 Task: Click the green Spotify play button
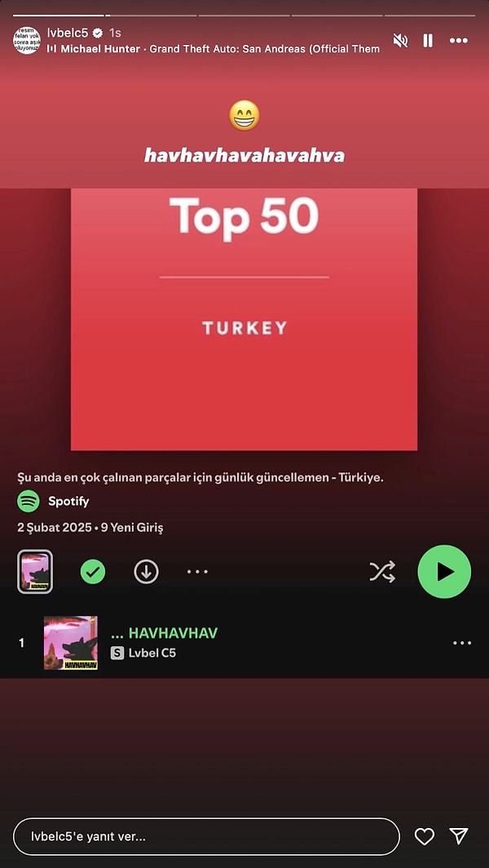(x=444, y=571)
